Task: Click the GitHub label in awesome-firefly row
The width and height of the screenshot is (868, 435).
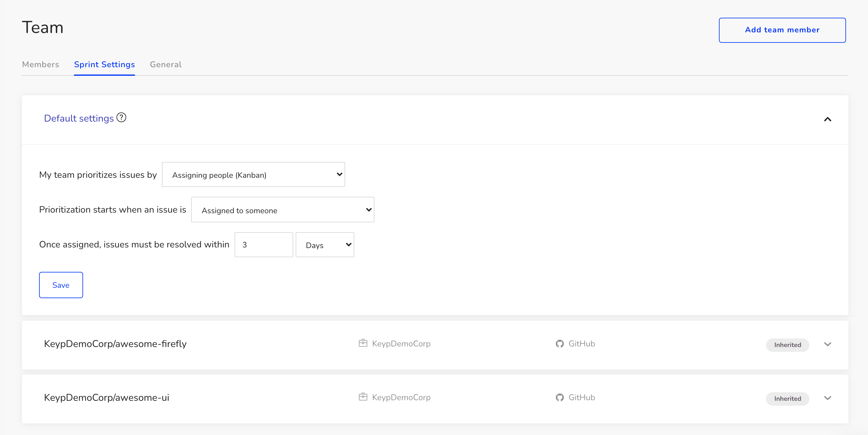Action: click(582, 344)
